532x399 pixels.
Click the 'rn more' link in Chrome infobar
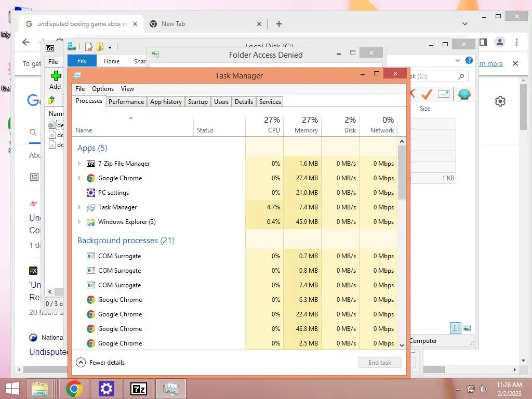[x=490, y=63]
